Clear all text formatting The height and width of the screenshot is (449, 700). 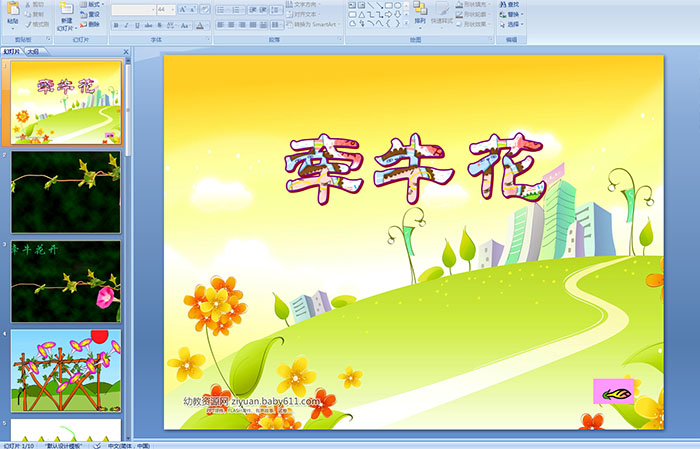pyautogui.click(x=205, y=9)
